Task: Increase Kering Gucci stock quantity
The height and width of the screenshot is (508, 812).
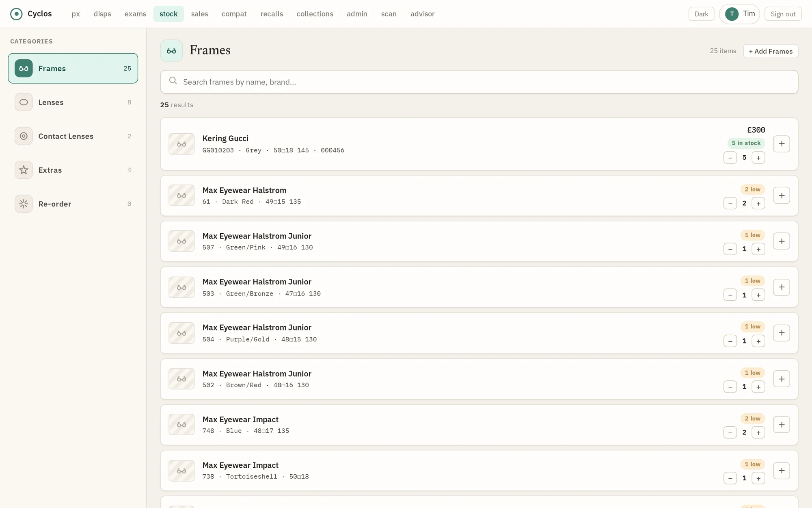Action: 758,158
